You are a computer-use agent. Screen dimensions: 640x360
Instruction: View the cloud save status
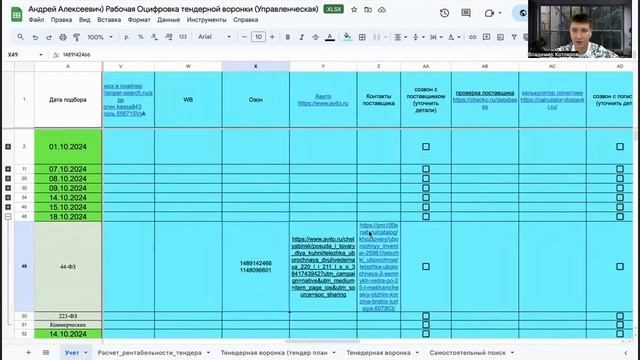[382, 9]
